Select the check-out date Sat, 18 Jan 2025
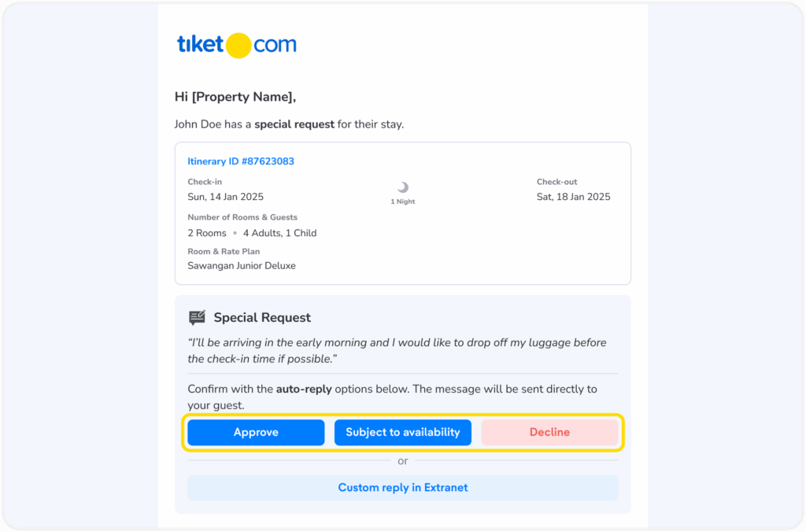This screenshot has width=806, height=532. [573, 197]
